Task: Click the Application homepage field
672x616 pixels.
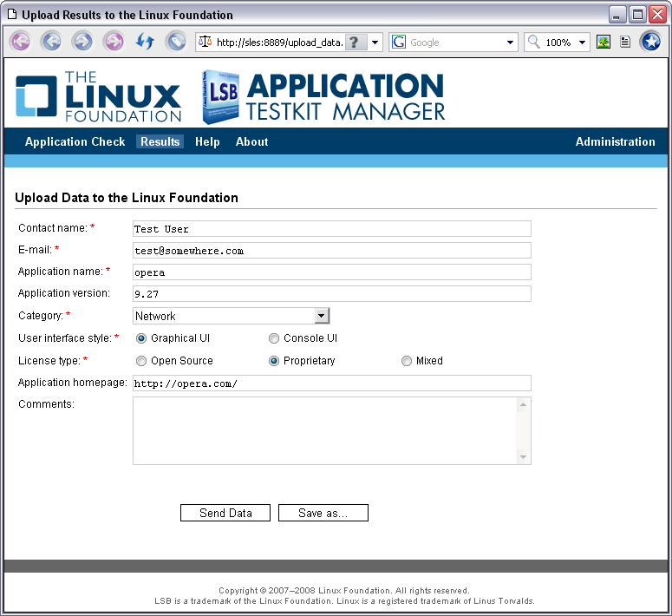Action: coord(332,383)
